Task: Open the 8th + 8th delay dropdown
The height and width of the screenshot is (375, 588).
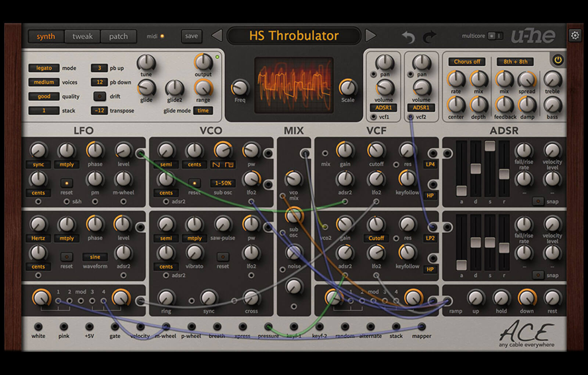Action: pos(515,61)
